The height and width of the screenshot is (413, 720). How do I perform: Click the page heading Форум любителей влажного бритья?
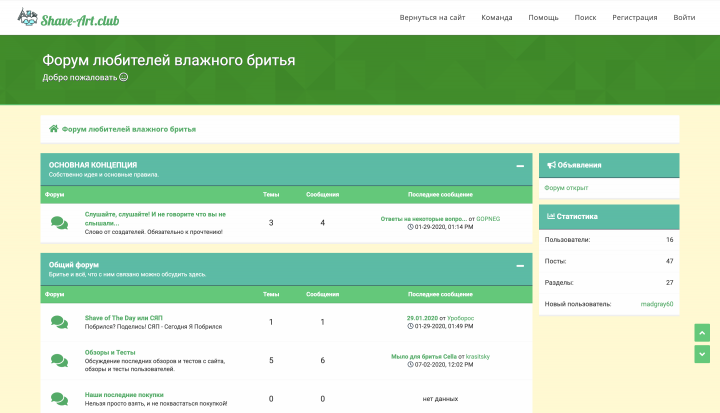169,60
